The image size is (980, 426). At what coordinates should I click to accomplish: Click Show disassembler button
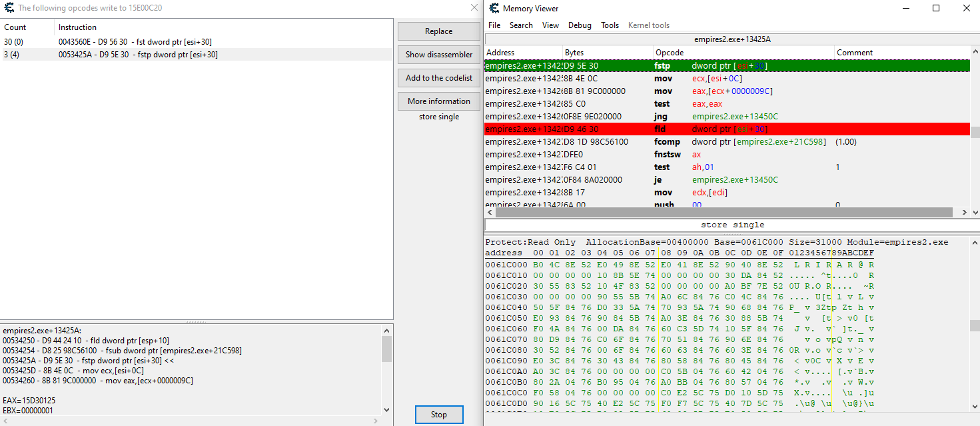(438, 55)
